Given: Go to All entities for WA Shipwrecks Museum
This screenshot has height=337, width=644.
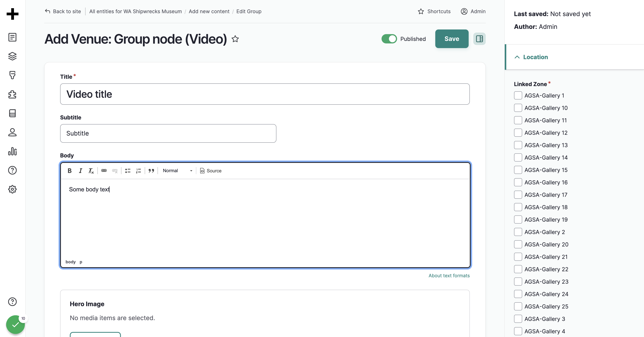Looking at the screenshot, I should click(x=136, y=11).
